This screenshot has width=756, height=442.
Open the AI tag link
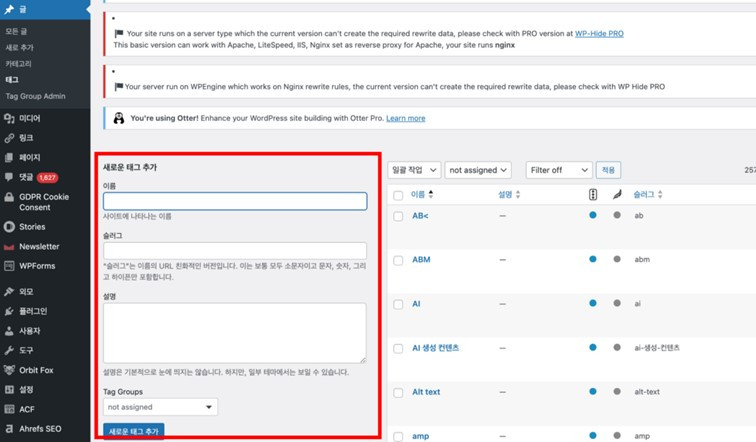tap(416, 304)
